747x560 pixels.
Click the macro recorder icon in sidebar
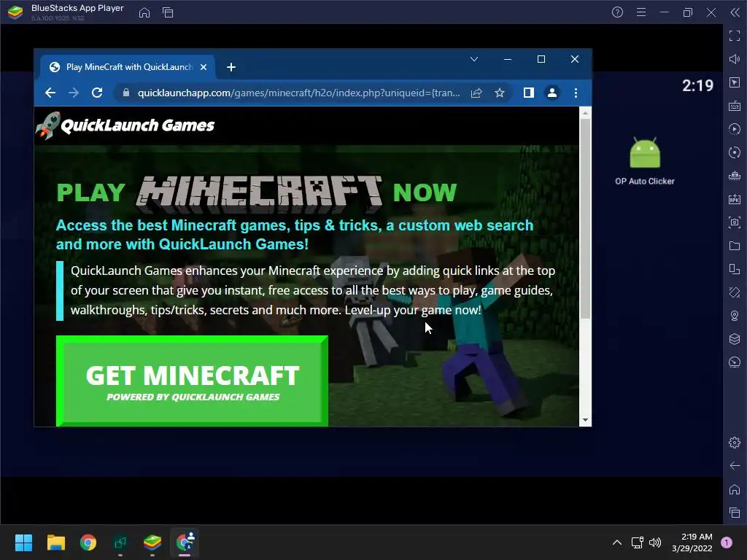pyautogui.click(x=735, y=129)
